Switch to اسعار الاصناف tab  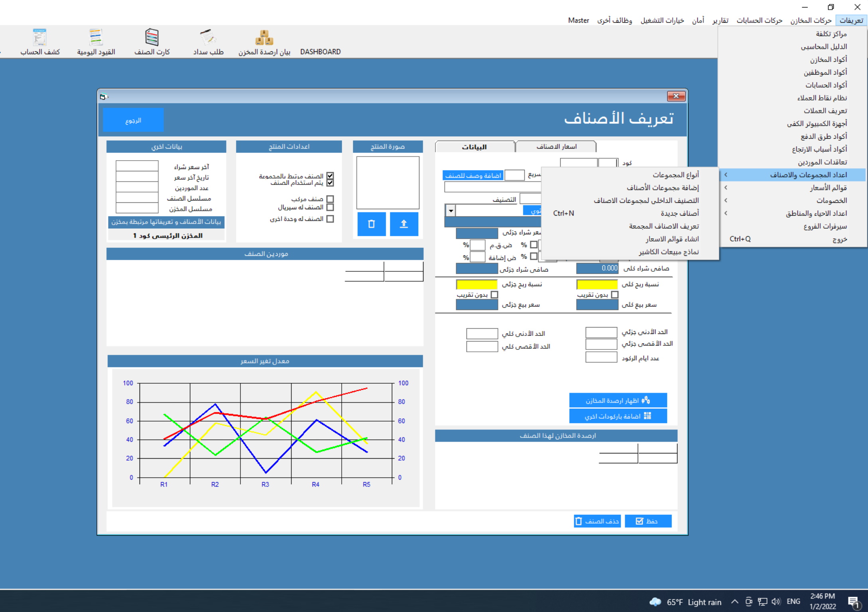[x=555, y=146]
